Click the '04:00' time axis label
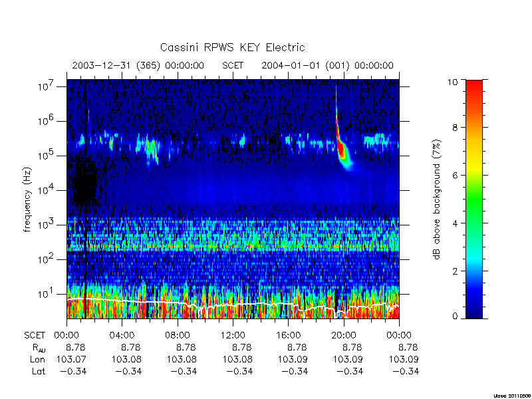Image resolution: width=532 pixels, height=399 pixels. (122, 335)
